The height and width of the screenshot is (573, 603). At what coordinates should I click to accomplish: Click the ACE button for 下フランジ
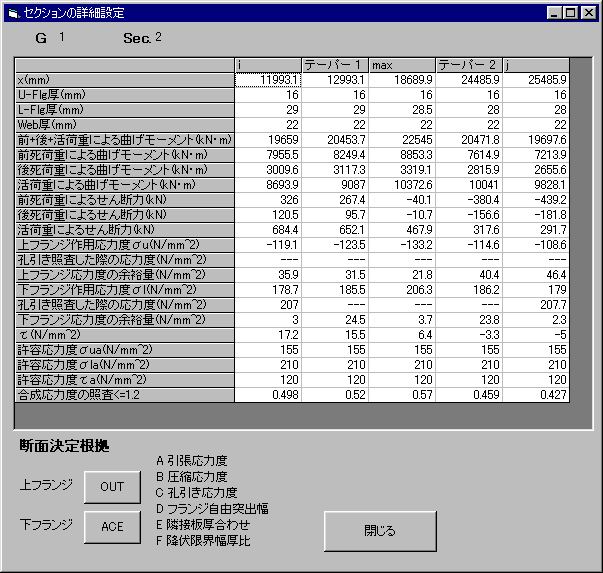112,527
